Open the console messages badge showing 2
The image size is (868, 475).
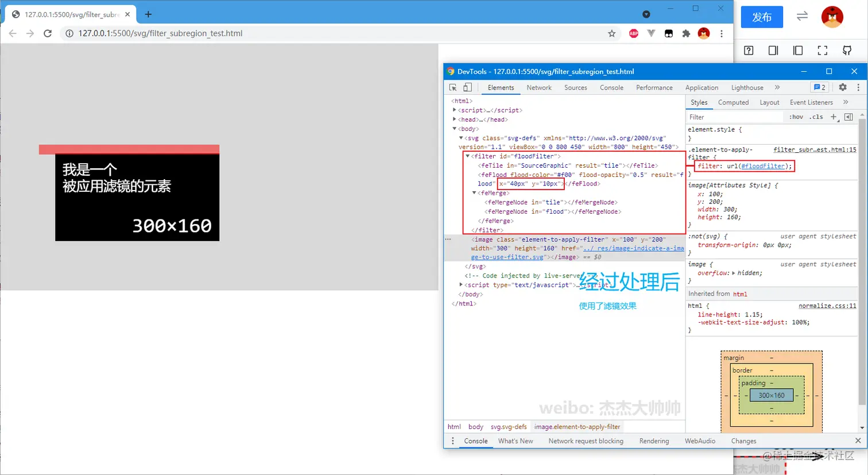pos(820,87)
